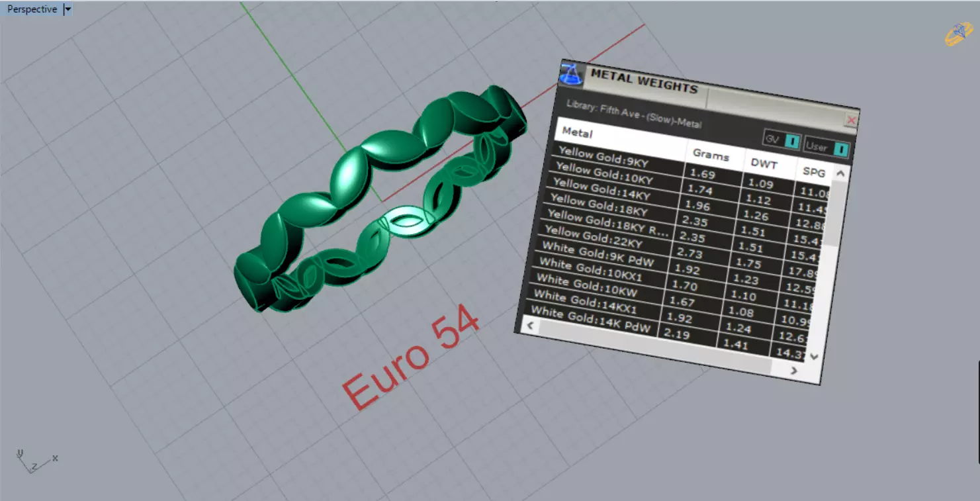Toggle the User switch
Image resolution: width=980 pixels, height=501 pixels.
pos(826,147)
